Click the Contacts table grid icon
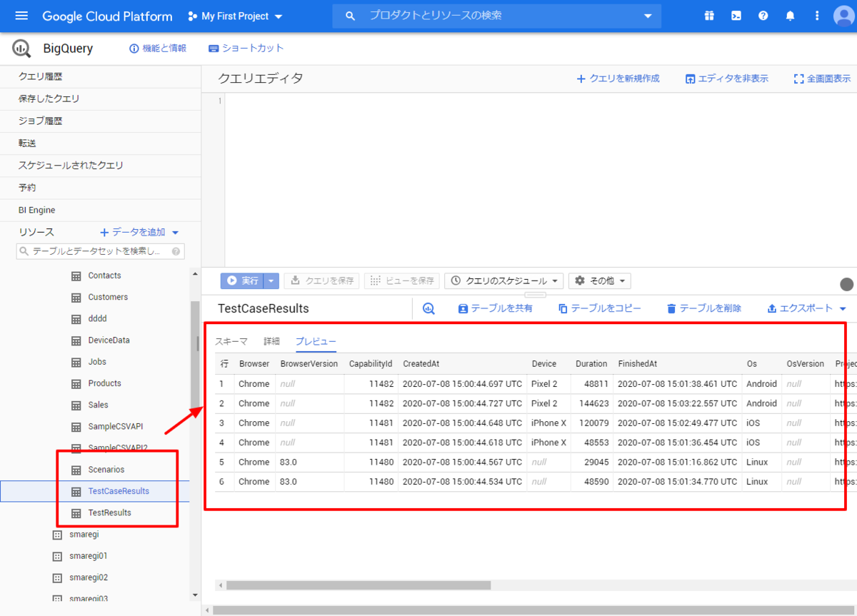Screen dimensions: 857x616 76,276
